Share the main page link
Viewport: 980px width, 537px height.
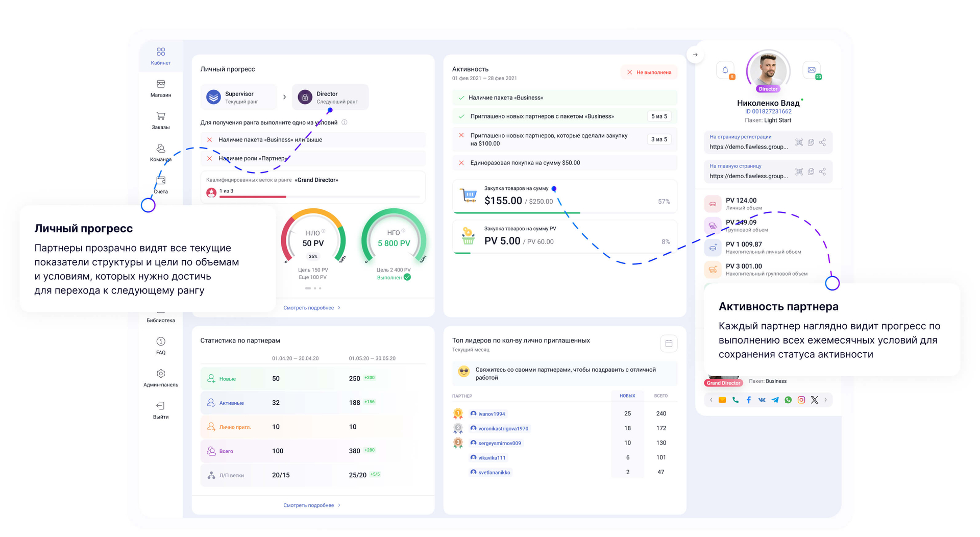(x=822, y=172)
